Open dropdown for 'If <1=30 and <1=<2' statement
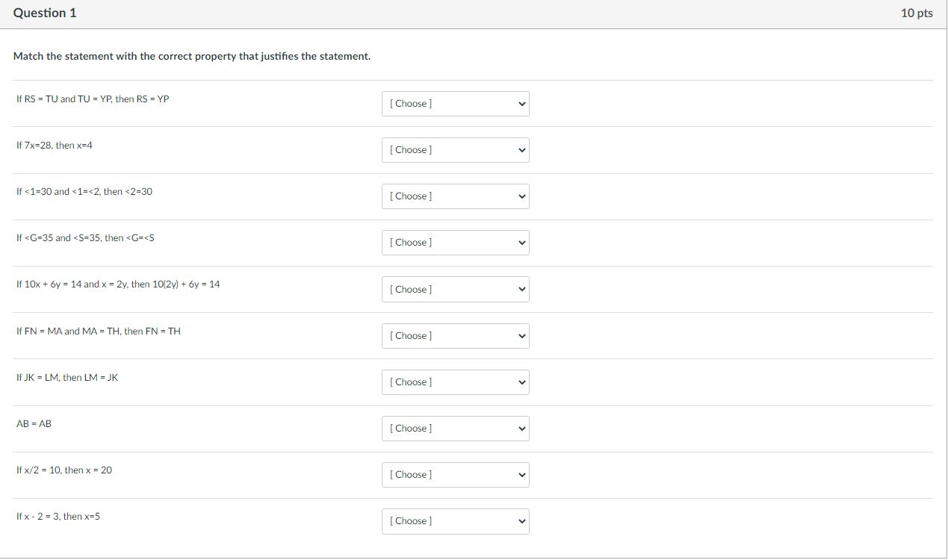Screen dimensions: 948x560 [x=455, y=196]
